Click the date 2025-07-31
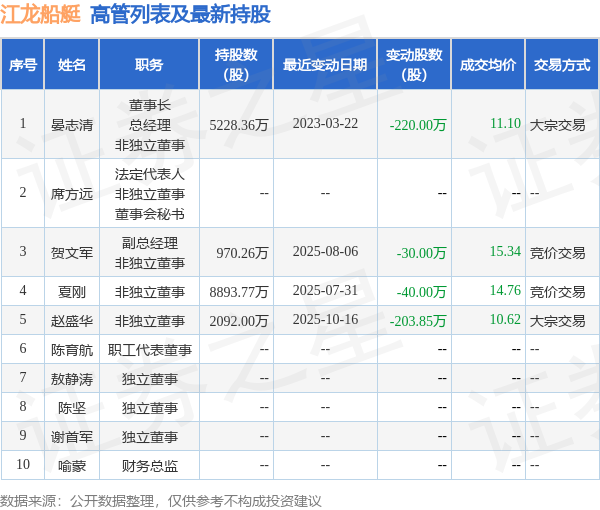Image resolution: width=600 pixels, height=510 pixels. (x=325, y=290)
